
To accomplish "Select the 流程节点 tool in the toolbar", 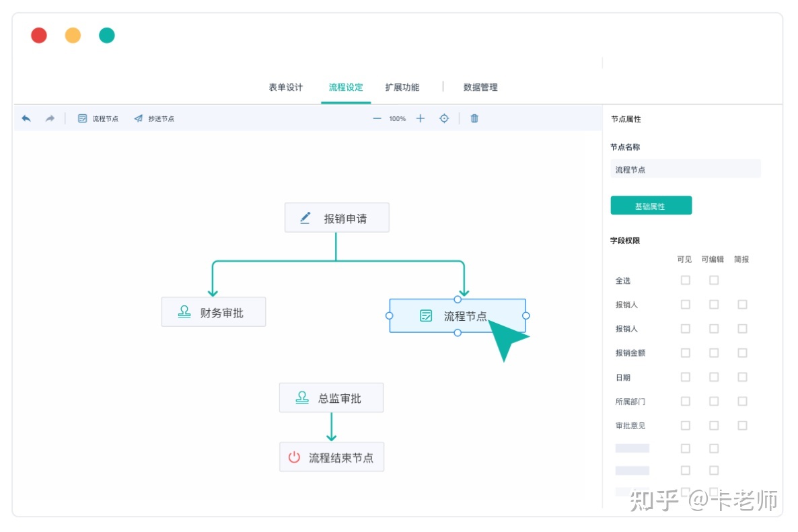I will click(x=98, y=118).
